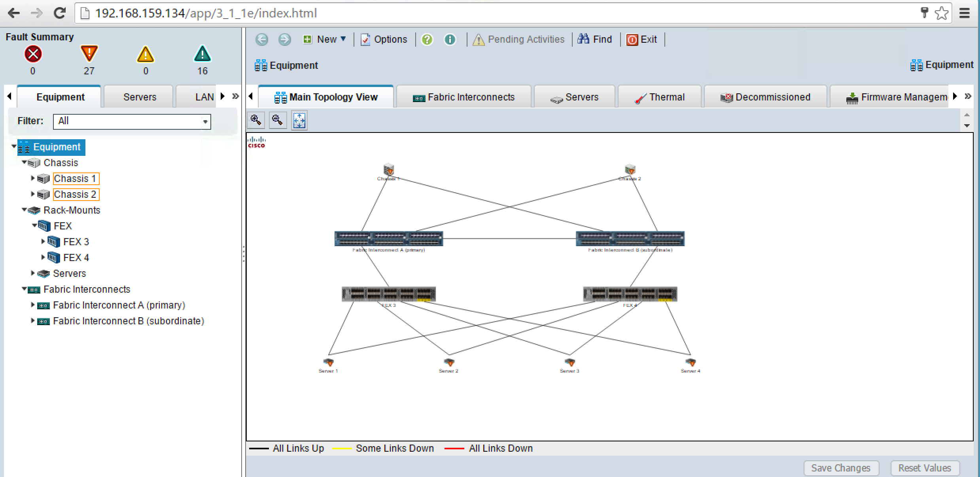Go forward with UCS Manager forward arrow

click(x=285, y=40)
